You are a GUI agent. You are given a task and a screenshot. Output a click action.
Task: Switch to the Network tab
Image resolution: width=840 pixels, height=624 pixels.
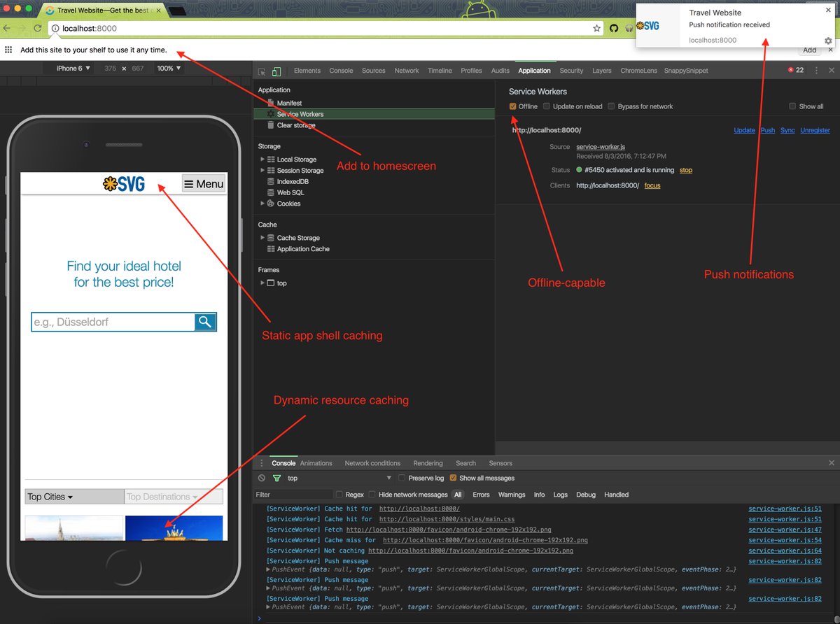(407, 71)
